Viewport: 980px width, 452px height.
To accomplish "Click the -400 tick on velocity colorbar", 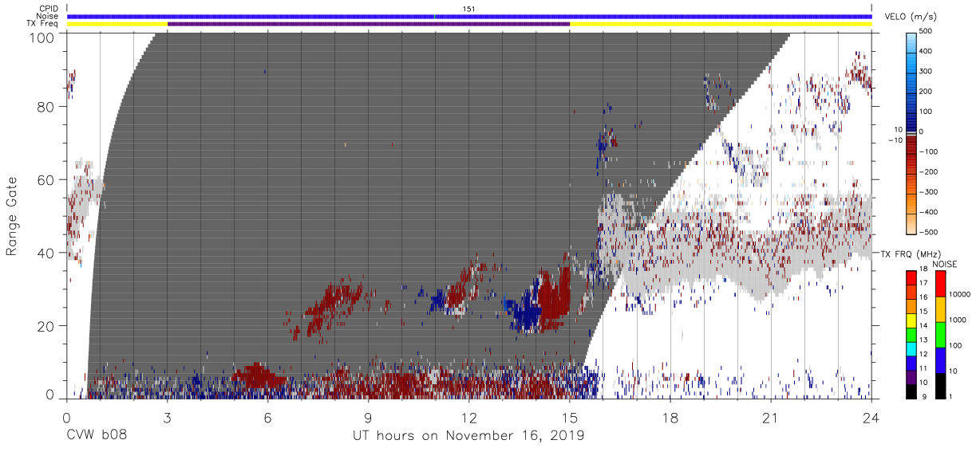I will 927,211.
